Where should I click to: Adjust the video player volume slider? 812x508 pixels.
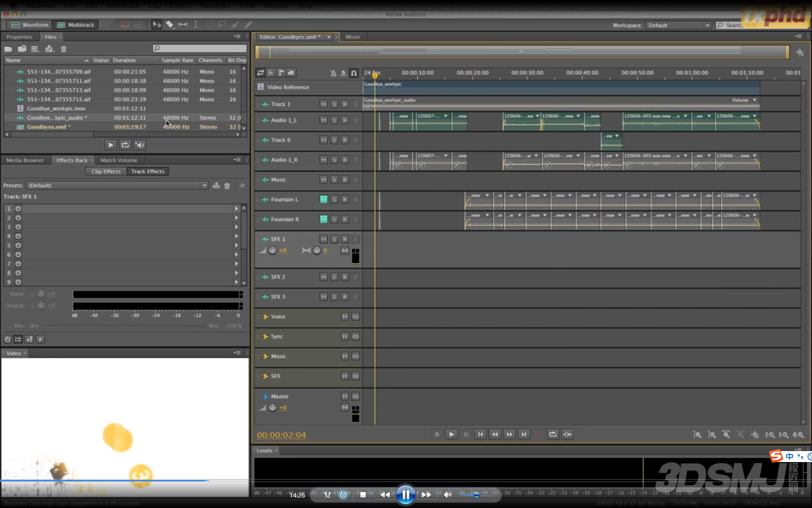[x=476, y=495]
